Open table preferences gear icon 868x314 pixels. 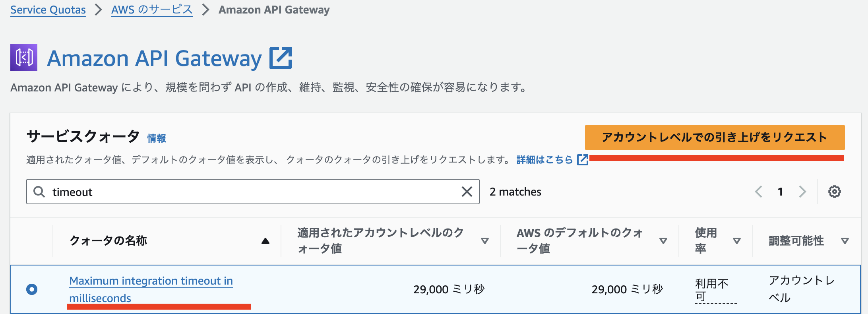834,192
